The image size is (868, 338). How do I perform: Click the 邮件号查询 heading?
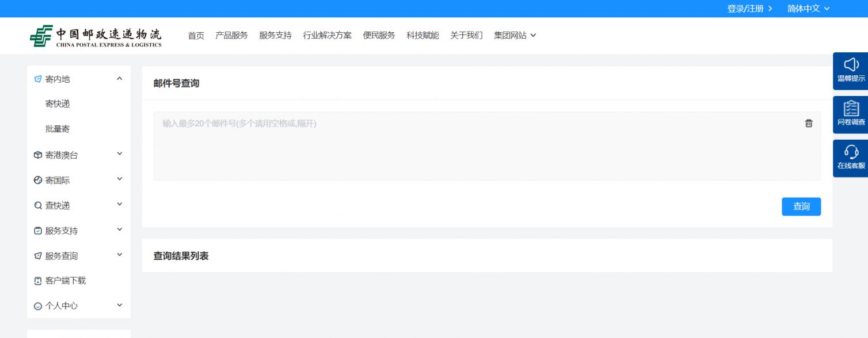(176, 83)
